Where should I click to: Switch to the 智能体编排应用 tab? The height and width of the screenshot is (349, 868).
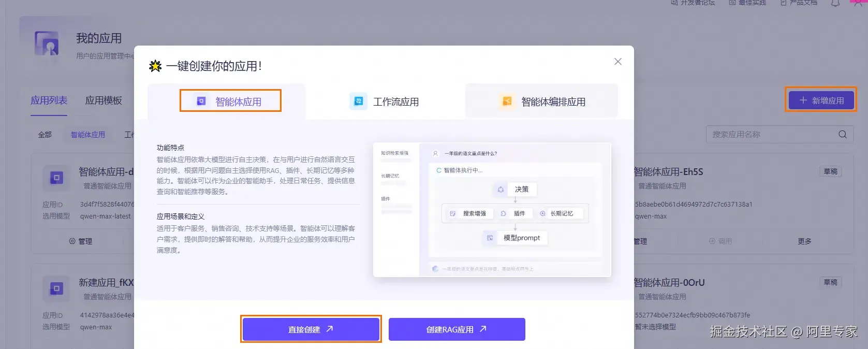tap(541, 101)
